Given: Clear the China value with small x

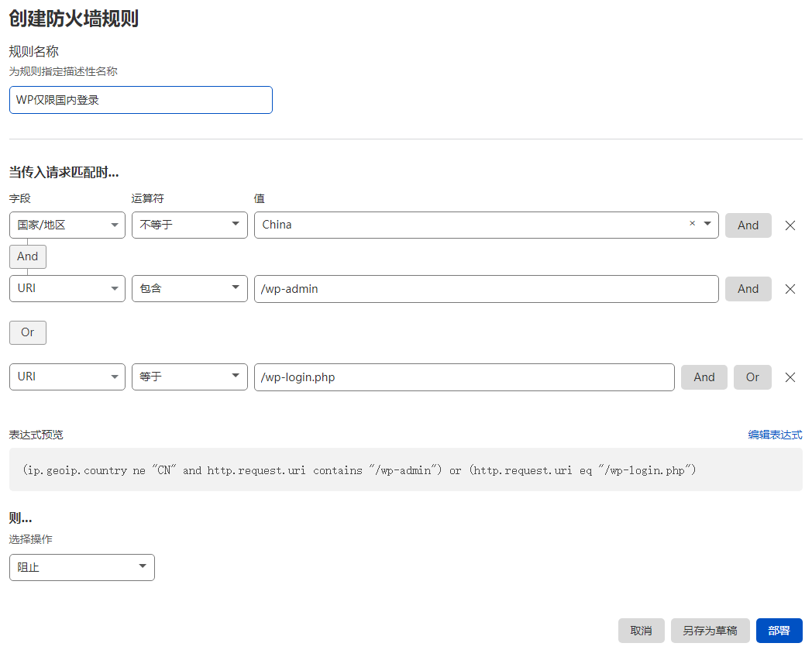Looking at the screenshot, I should (x=692, y=223).
